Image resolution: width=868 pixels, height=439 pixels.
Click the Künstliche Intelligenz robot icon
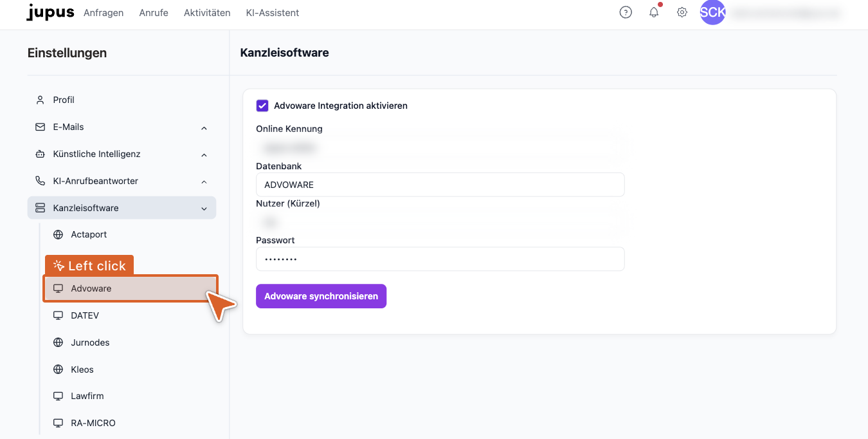[x=40, y=154]
